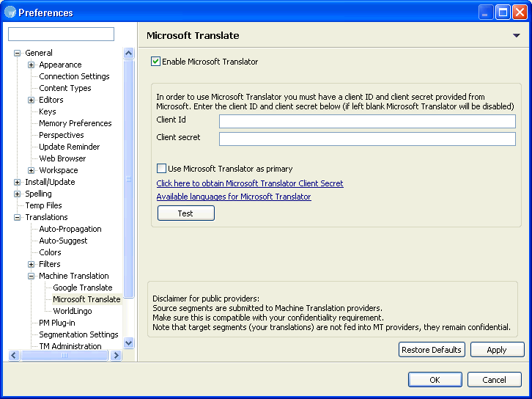Viewport: 532px width, 399px height.
Task: Focus the Client Id field
Action: coord(367,121)
